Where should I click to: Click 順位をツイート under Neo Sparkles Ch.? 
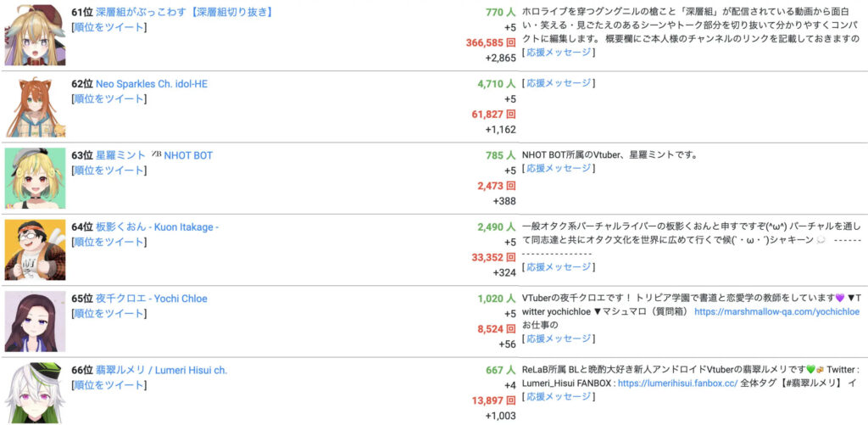(x=109, y=98)
